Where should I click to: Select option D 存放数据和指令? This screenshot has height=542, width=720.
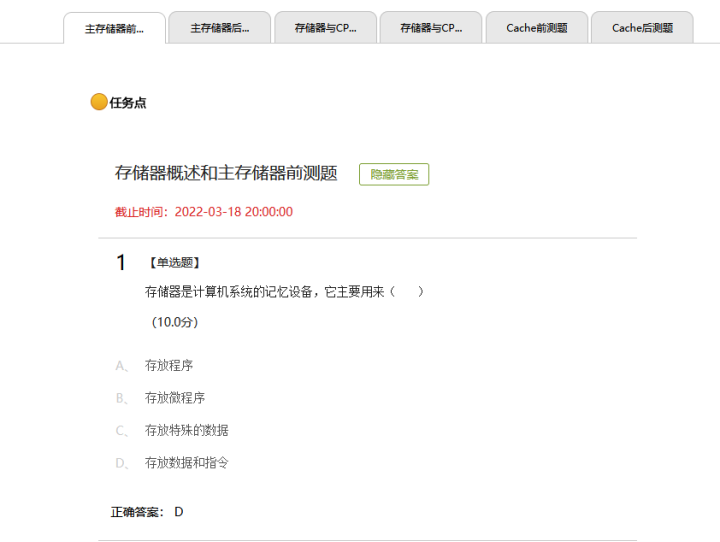187,463
